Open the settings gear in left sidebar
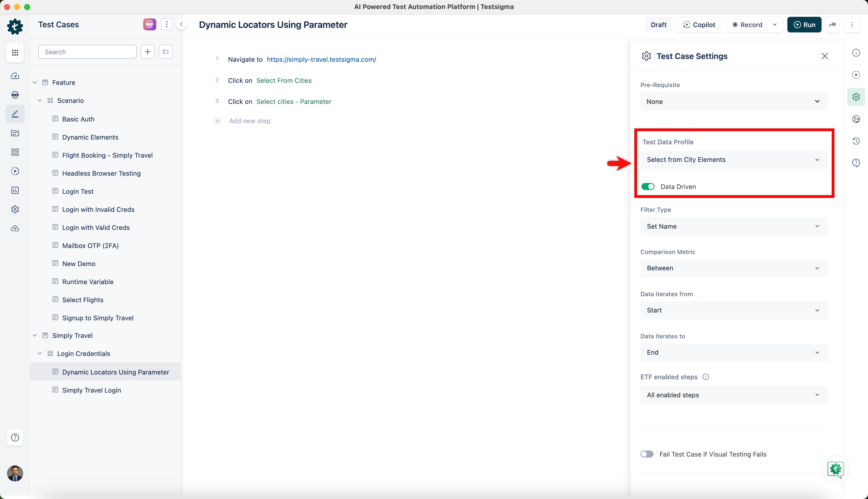This screenshot has width=868, height=499. [x=15, y=209]
